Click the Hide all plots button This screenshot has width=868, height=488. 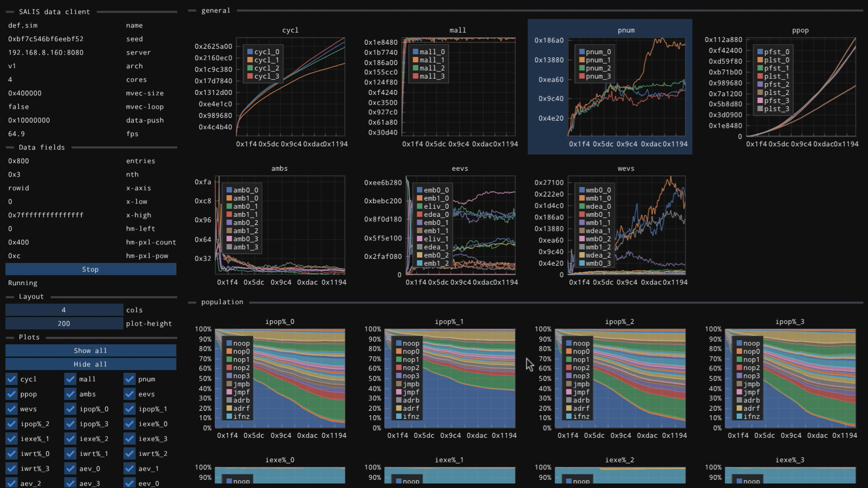[x=90, y=364]
